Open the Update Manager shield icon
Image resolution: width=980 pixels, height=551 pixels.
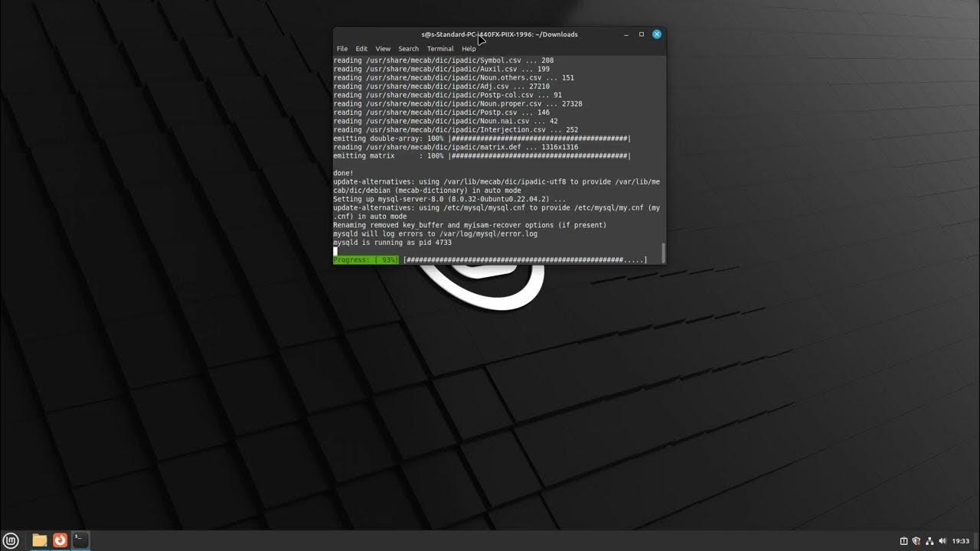point(916,541)
